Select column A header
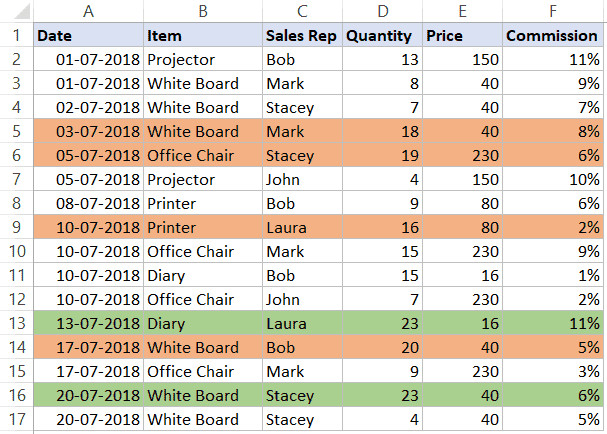The width and height of the screenshot is (607, 434). click(88, 11)
